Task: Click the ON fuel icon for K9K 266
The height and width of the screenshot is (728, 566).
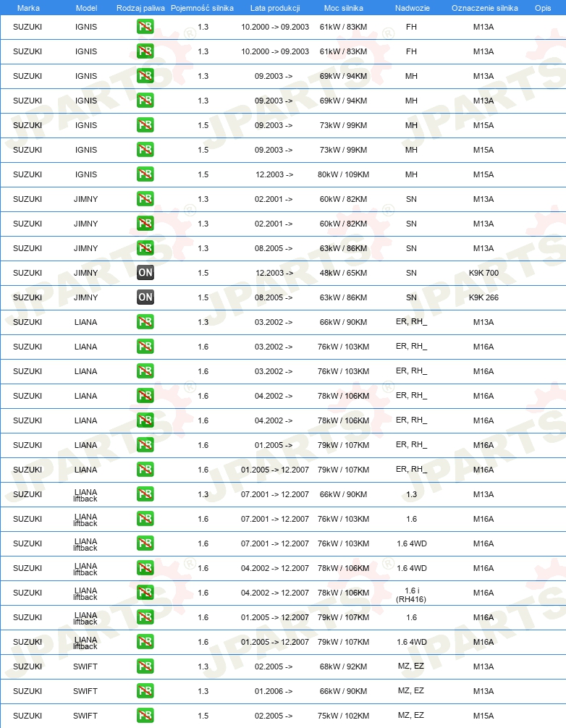Action: pos(145,297)
